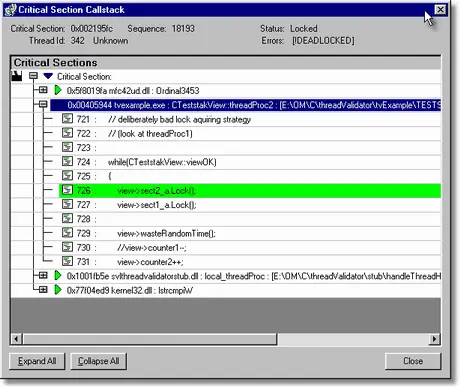The height and width of the screenshot is (388, 460).
Task: Collapse the root Critical Section node
Action: (33, 76)
